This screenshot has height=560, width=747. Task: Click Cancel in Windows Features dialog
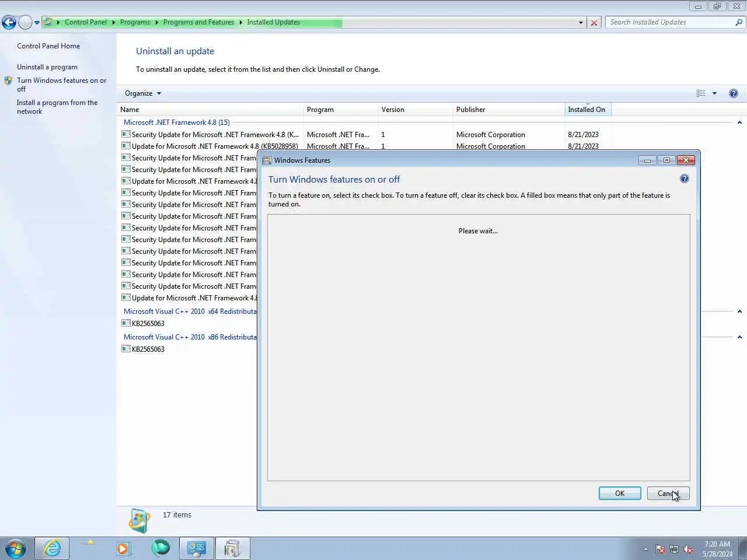[x=668, y=494]
